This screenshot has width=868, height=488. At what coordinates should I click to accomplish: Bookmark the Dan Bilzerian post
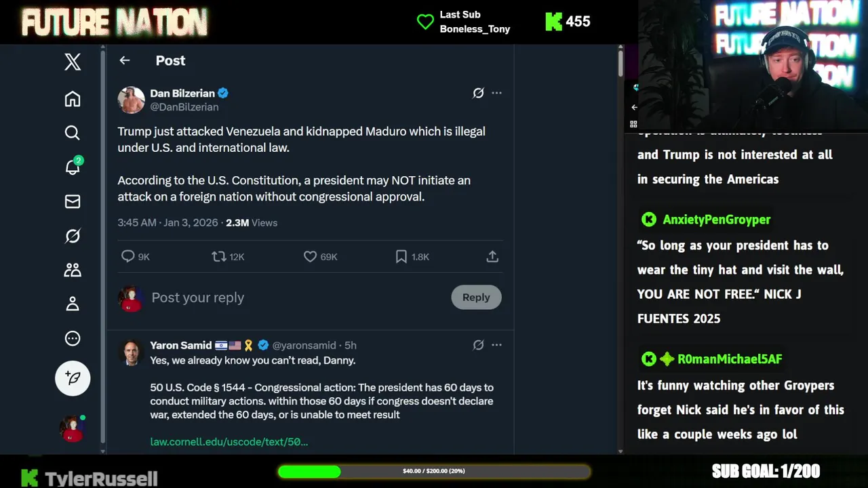[401, 256]
